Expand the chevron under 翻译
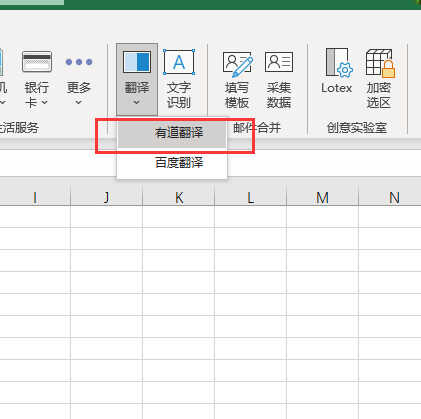This screenshot has height=419, width=421. pos(137,103)
